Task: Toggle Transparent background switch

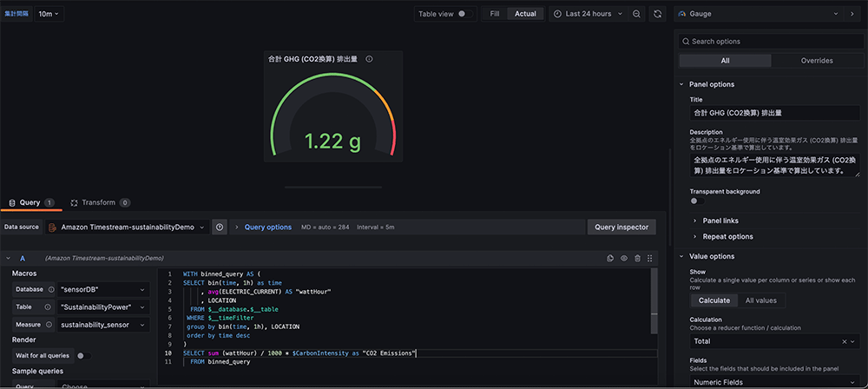Action: (698, 201)
